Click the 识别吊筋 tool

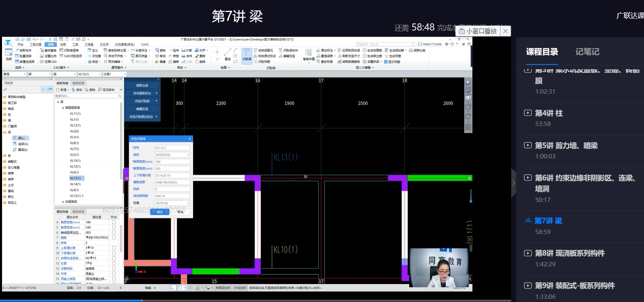(x=262, y=62)
